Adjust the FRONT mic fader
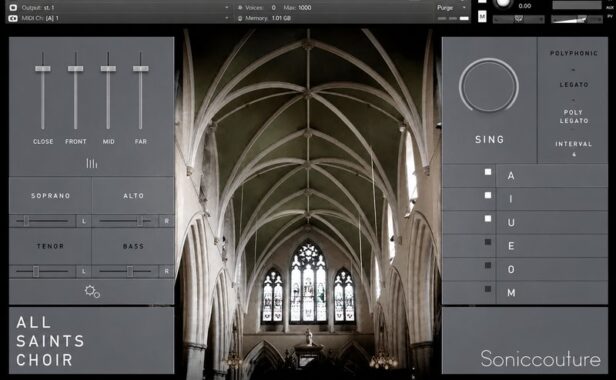This screenshot has height=380, width=616. (75, 69)
